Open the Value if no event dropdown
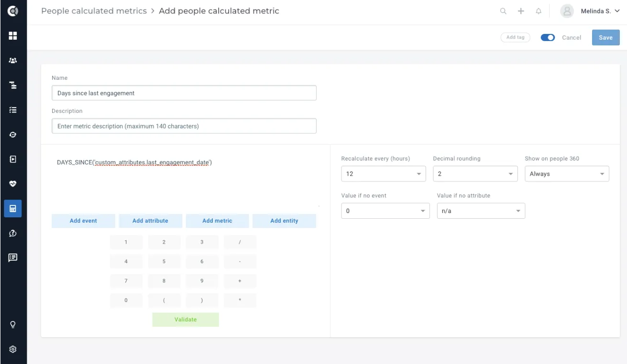This screenshot has height=364, width=627. [385, 211]
